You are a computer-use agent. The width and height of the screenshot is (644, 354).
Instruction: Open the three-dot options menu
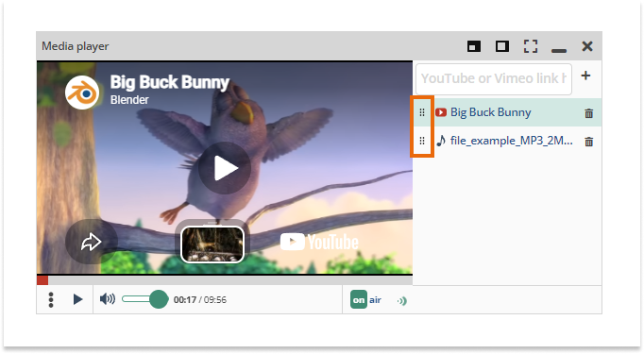[x=51, y=300]
